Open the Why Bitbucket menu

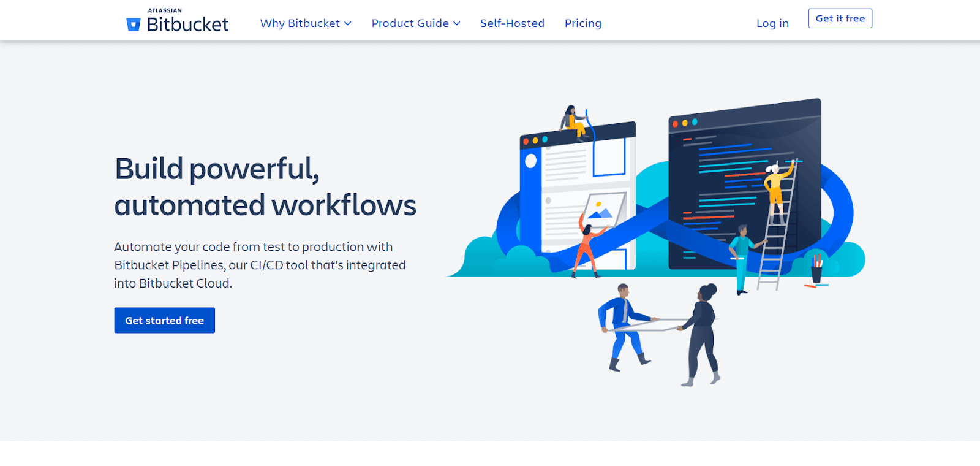(306, 23)
